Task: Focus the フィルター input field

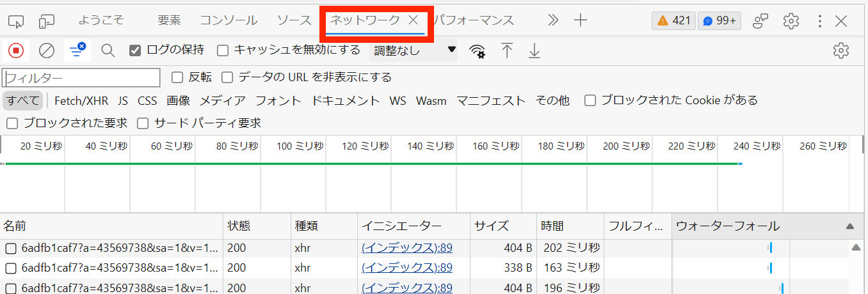Action: click(x=81, y=78)
